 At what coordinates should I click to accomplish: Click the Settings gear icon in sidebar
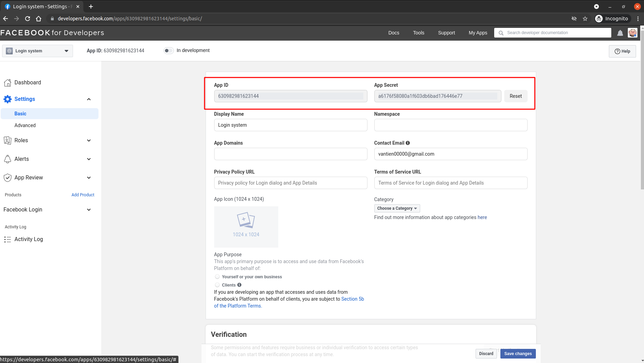click(8, 99)
